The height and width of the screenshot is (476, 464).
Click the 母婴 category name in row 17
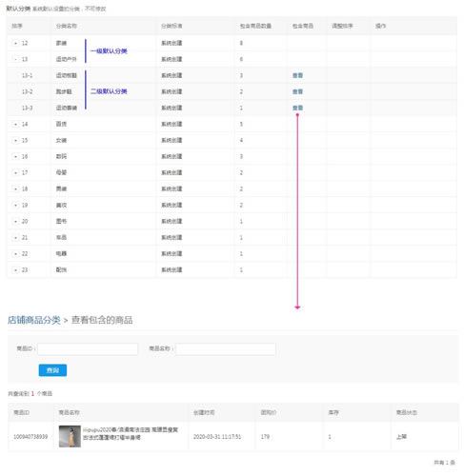[x=61, y=172]
